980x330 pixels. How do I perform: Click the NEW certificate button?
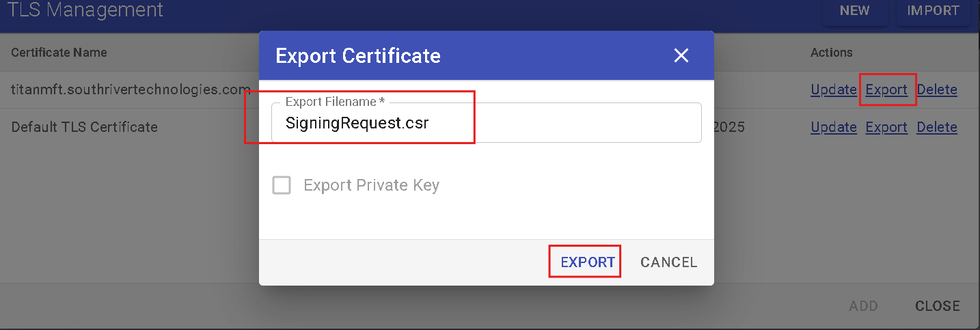[854, 11]
